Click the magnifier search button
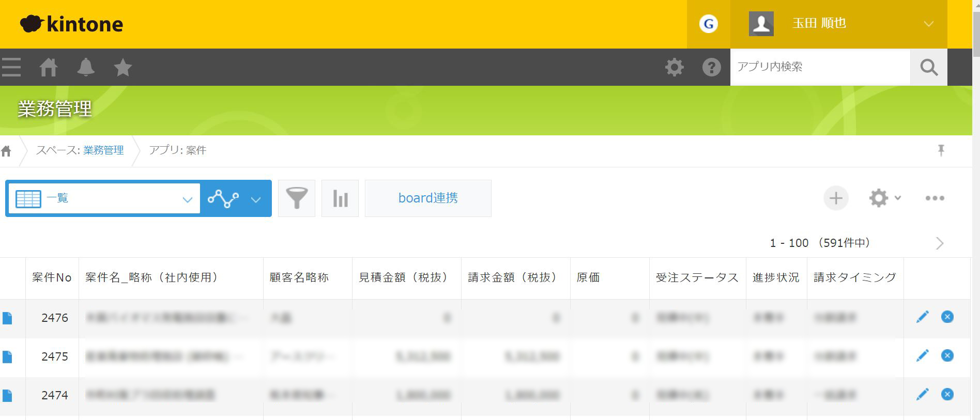Screen dimensions: 980x420 click(x=928, y=67)
